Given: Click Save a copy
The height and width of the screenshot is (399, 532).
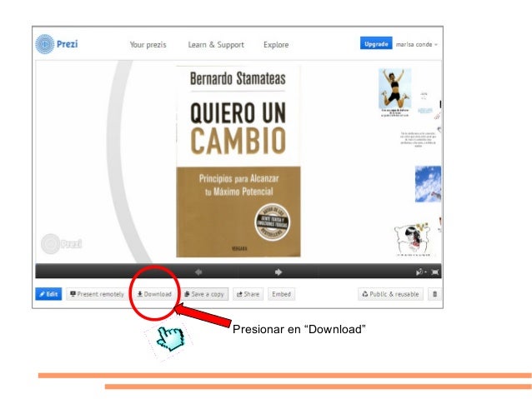Looking at the screenshot, I should tap(204, 294).
